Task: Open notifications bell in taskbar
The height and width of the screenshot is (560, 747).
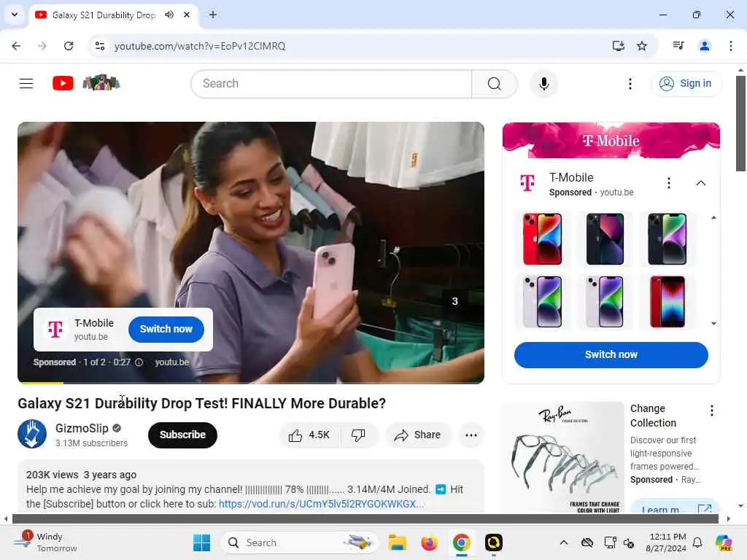Action: [x=697, y=542]
